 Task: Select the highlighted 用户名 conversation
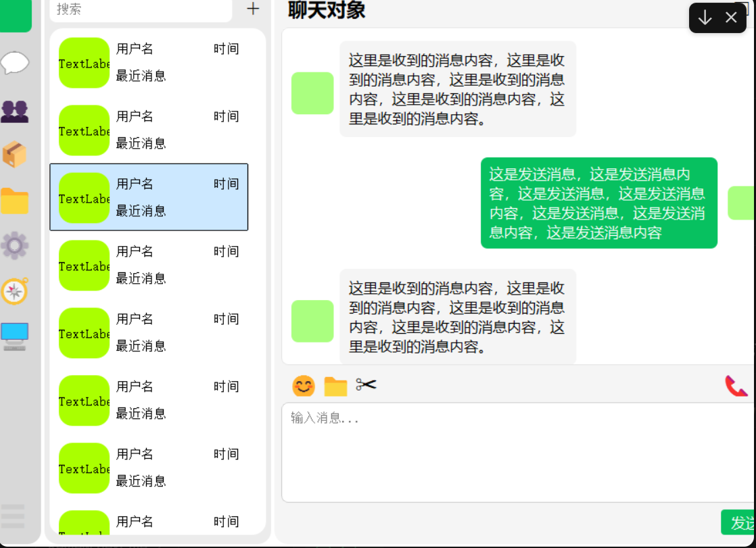point(149,197)
